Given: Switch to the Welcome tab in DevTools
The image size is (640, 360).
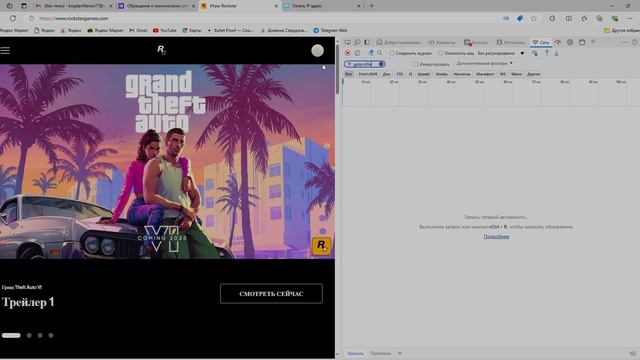Looking at the screenshot, I should coord(398,42).
